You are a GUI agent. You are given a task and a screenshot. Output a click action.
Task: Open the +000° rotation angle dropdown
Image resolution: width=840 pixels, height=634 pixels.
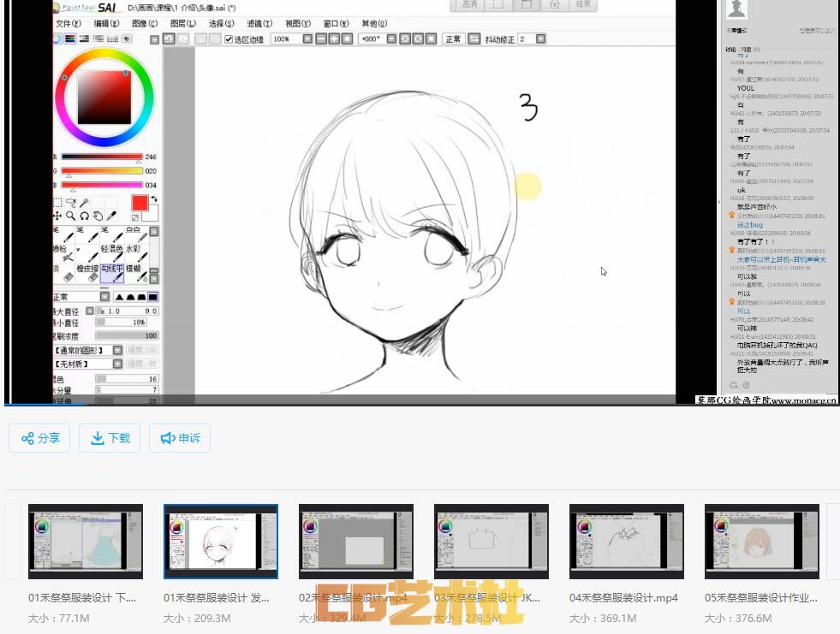click(x=391, y=39)
